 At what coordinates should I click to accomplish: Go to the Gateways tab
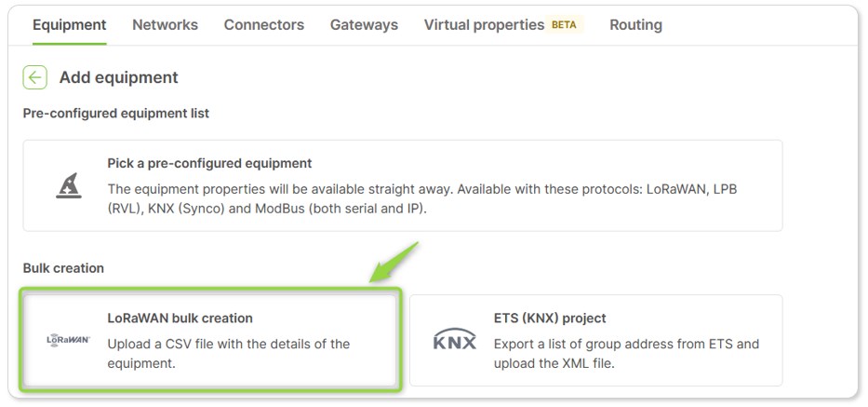click(x=365, y=25)
